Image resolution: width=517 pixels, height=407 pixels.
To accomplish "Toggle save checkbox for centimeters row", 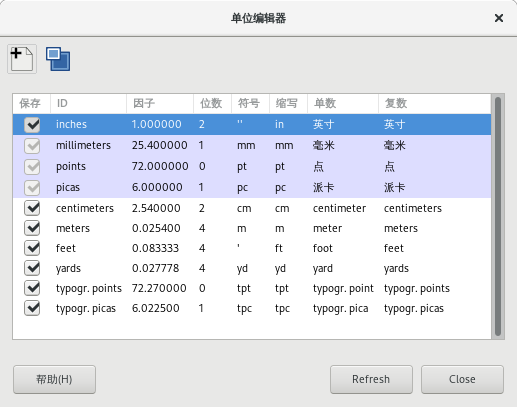I will [32, 208].
